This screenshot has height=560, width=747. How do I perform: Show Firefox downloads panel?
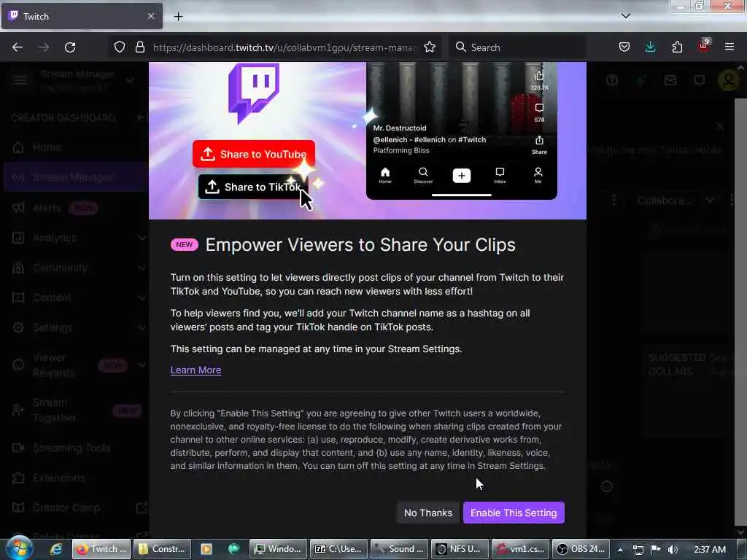point(650,47)
